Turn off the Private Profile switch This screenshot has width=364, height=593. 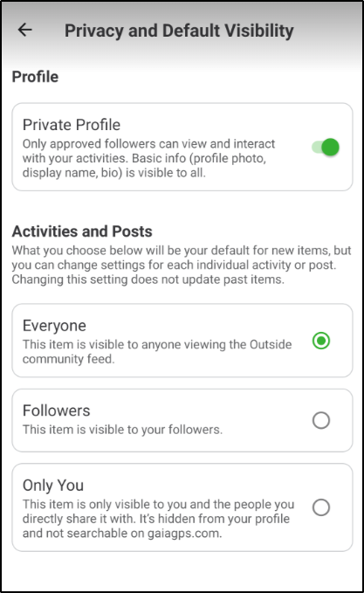[326, 147]
